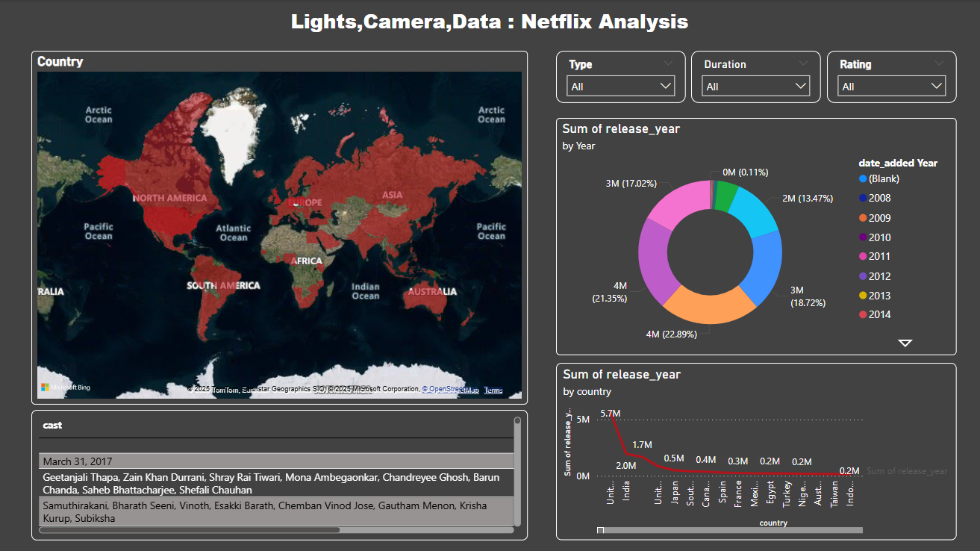
Task: Click North America on the map
Action: (x=169, y=198)
